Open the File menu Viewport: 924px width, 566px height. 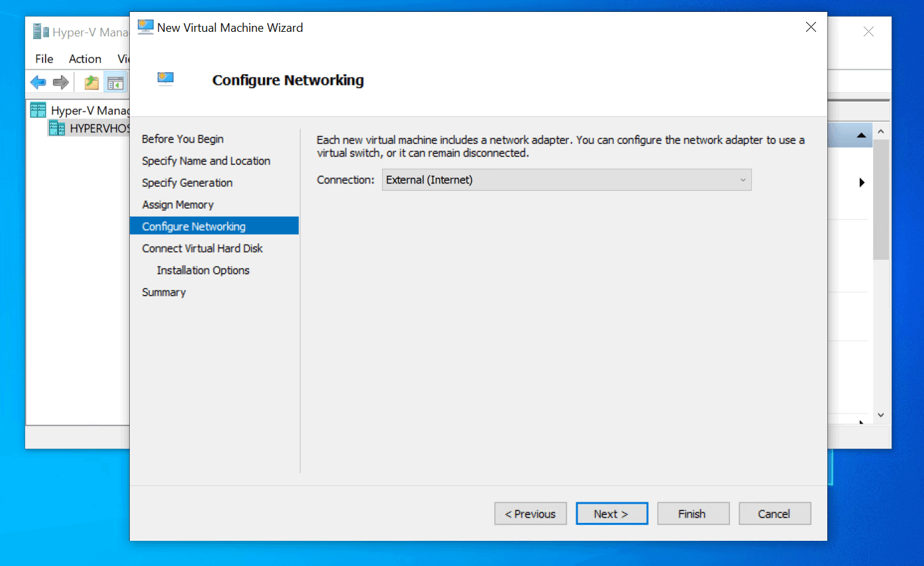click(43, 59)
